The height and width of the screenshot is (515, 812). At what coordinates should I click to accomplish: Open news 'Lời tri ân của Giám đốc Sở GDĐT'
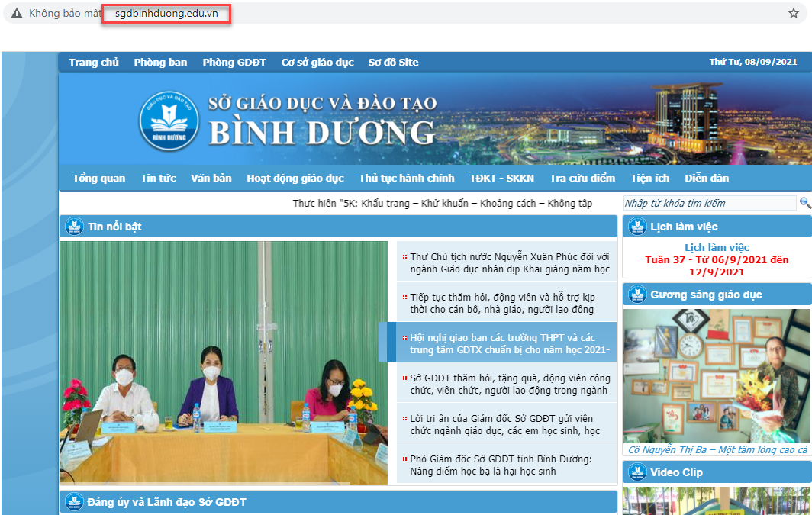coord(505,424)
